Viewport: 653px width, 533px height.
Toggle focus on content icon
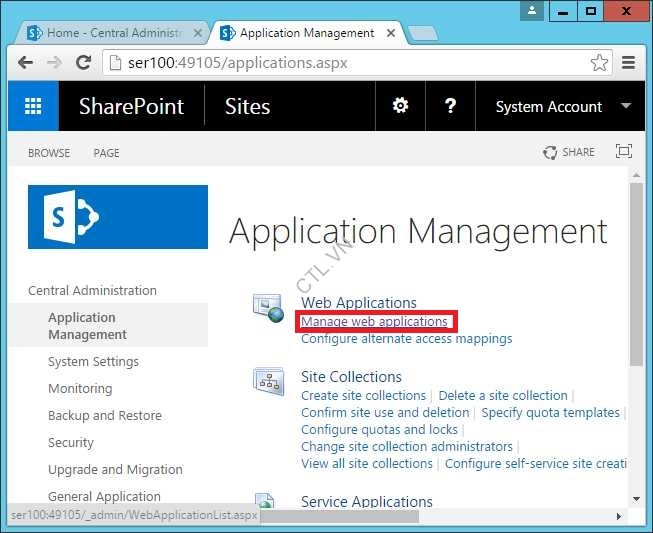pyautogui.click(x=623, y=151)
